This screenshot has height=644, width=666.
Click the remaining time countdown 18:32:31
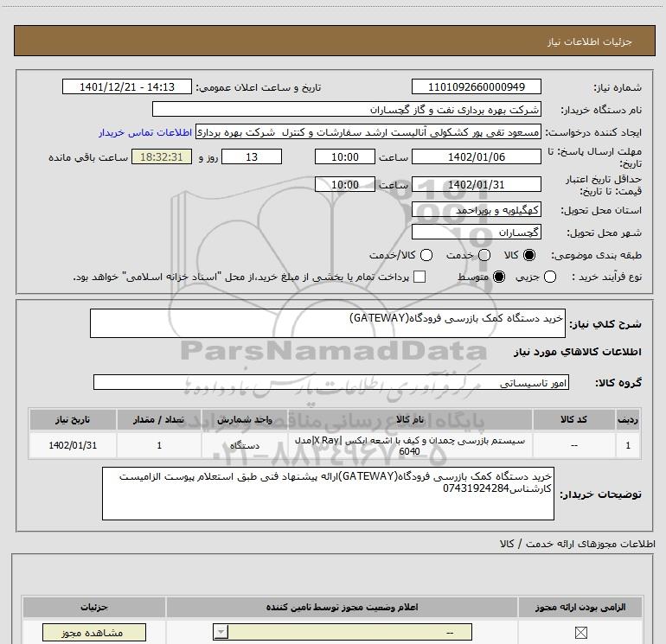pos(162,157)
